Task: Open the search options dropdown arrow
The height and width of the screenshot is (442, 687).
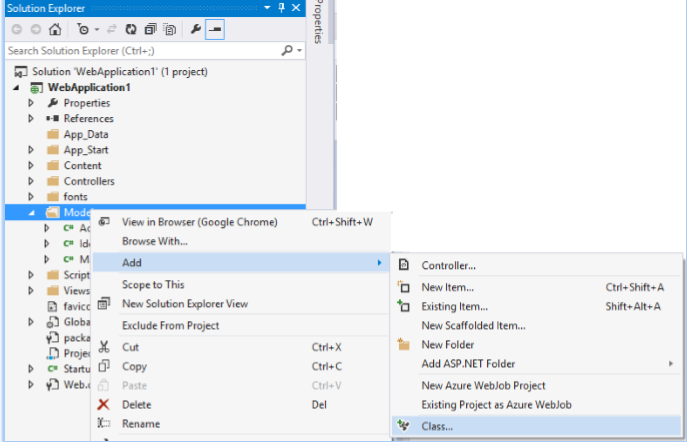Action: coord(299,51)
